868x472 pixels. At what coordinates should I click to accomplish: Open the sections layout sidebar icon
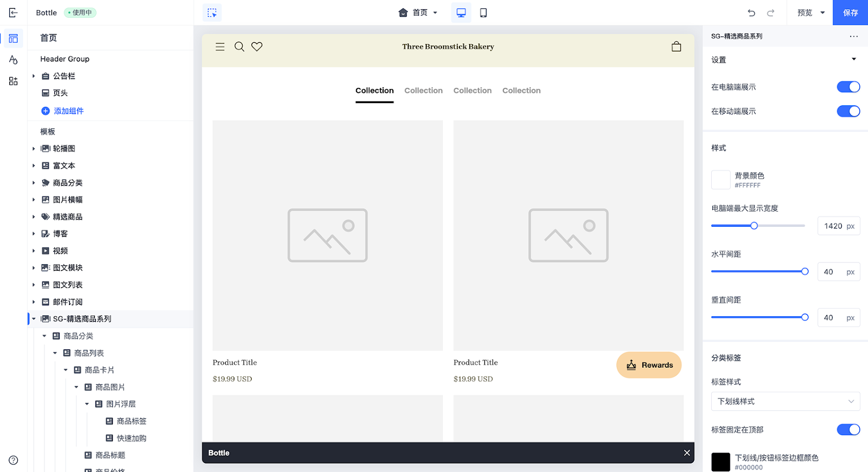coord(14,39)
